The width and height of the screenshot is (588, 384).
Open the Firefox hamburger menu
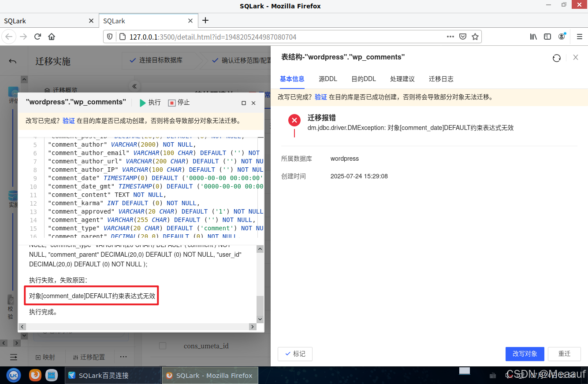(579, 37)
